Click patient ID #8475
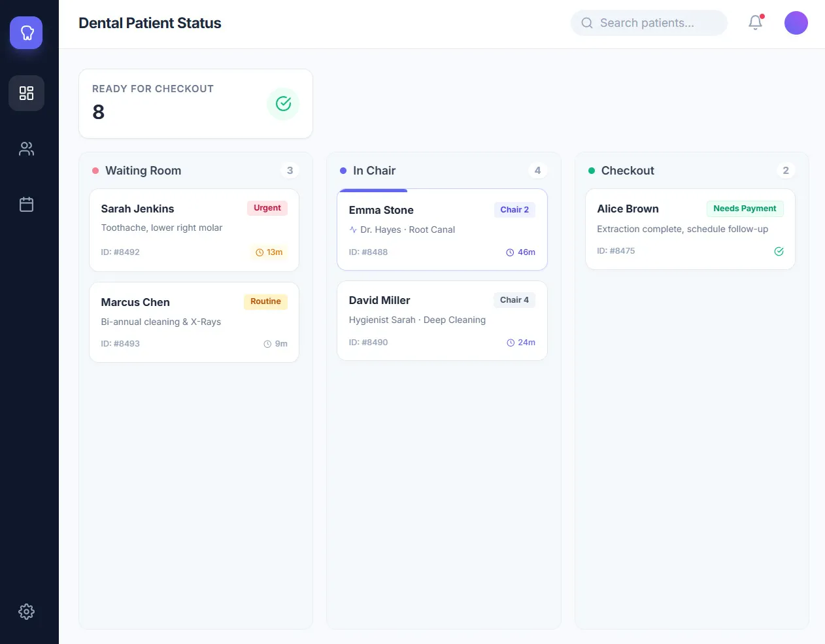Viewport: 825px width, 644px height. (616, 251)
